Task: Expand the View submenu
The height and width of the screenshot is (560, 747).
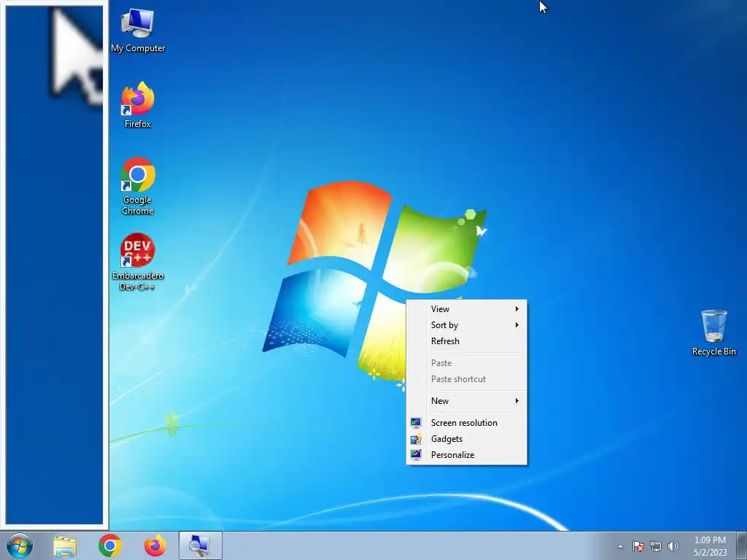Action: 466,309
